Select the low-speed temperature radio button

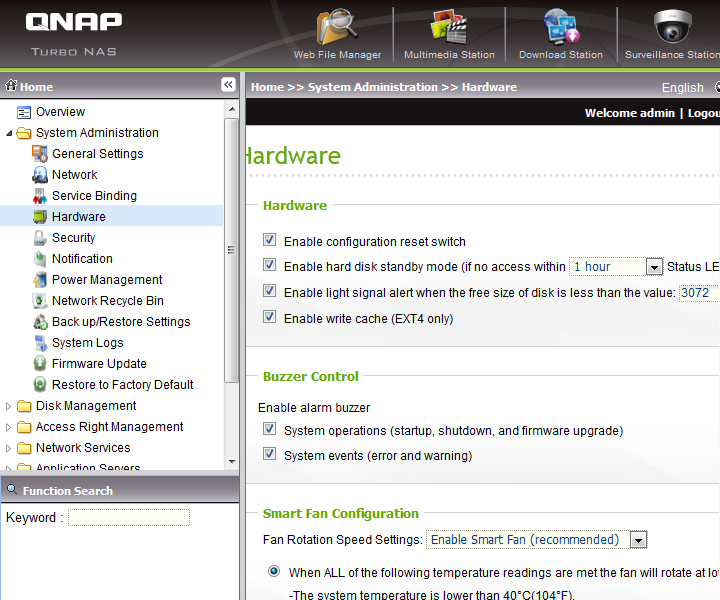click(x=274, y=572)
